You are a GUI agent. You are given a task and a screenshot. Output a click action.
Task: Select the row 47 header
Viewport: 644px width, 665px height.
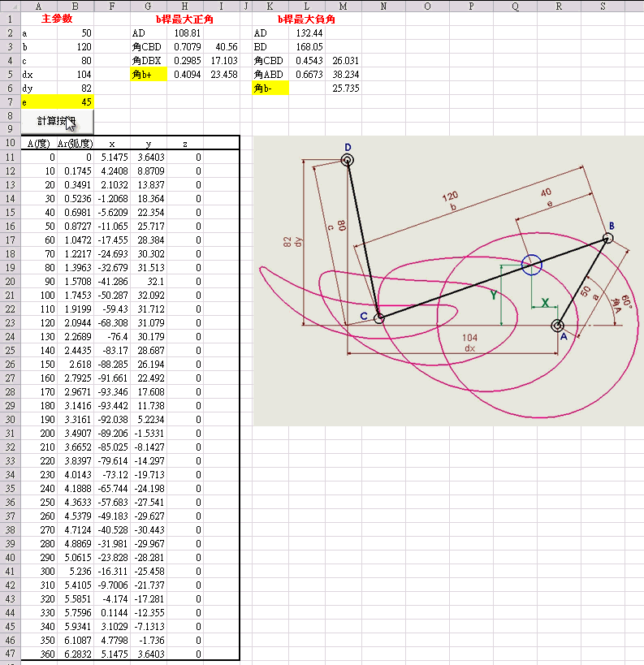tap(11, 654)
